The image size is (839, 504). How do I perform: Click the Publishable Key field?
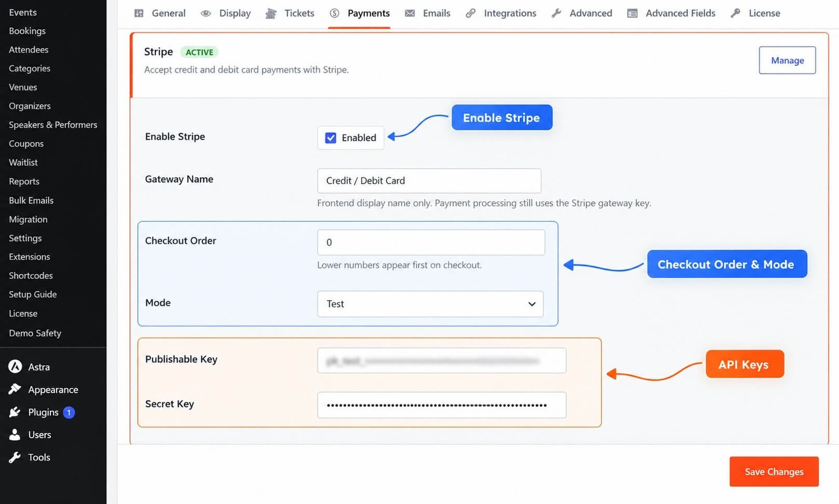442,360
